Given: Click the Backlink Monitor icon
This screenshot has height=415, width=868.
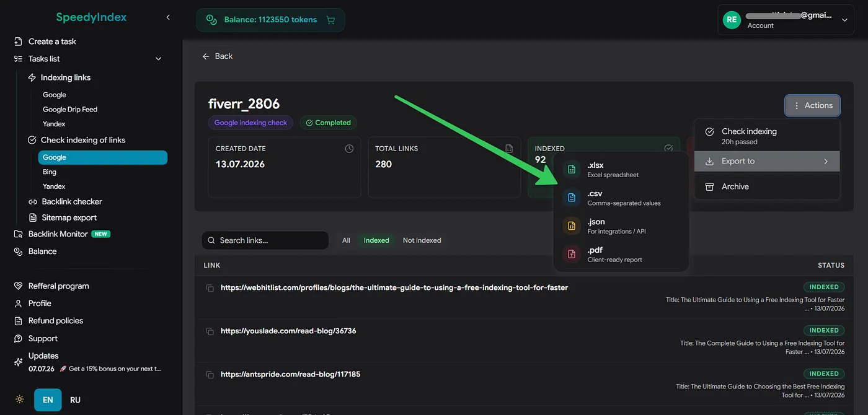Looking at the screenshot, I should pyautogui.click(x=18, y=234).
